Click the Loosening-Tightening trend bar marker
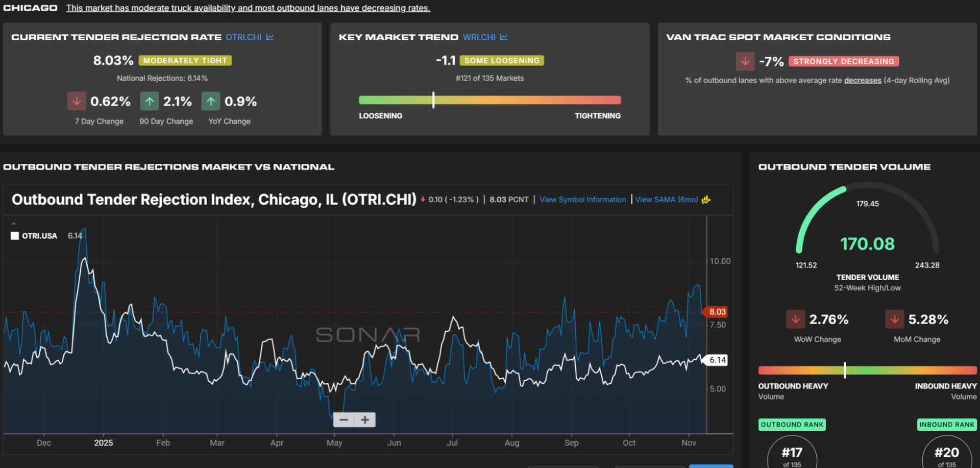This screenshot has width=980, height=468. coord(433,100)
